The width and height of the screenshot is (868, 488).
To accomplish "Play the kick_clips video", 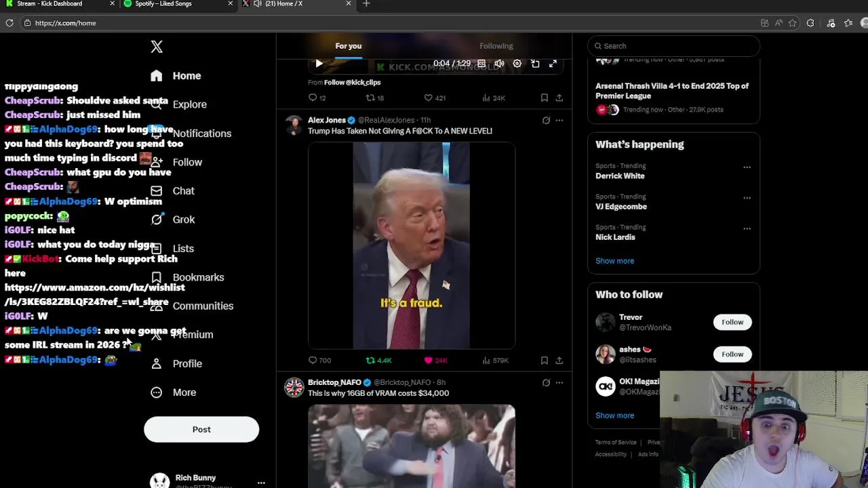I will [319, 64].
